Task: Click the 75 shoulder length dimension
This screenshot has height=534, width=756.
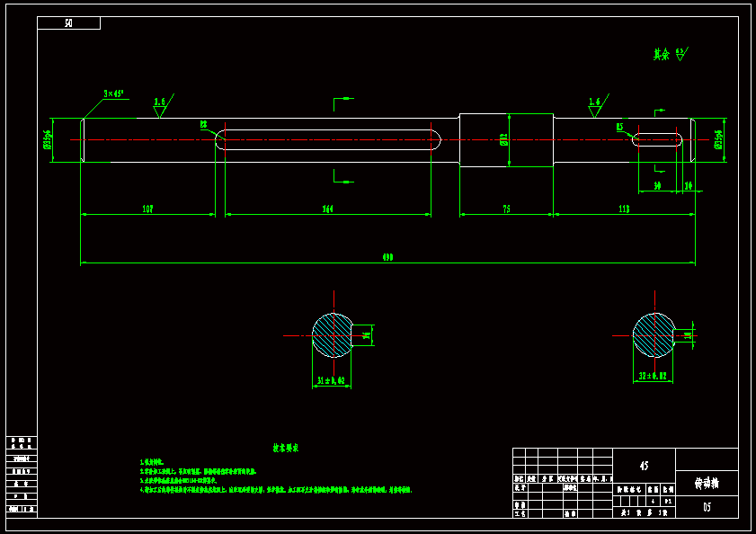Action: [506, 209]
